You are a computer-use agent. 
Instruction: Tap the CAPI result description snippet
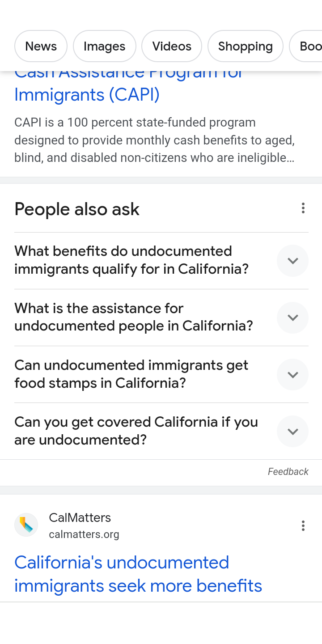[154, 140]
